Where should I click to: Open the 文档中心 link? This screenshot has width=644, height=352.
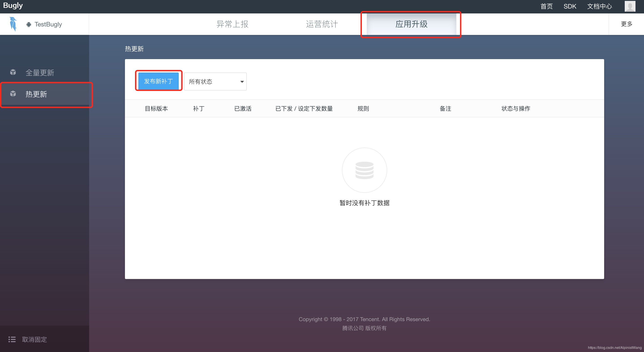tap(599, 6)
